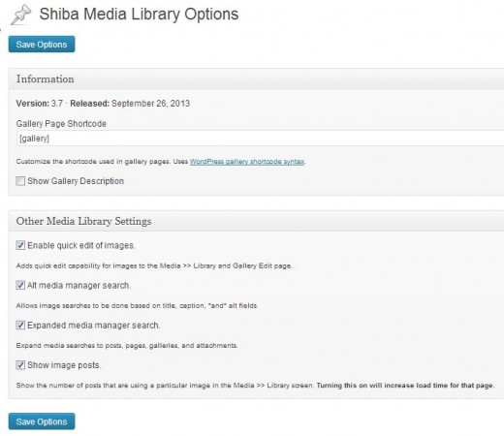
Task: Click the Show image posts label
Action: [64, 365]
